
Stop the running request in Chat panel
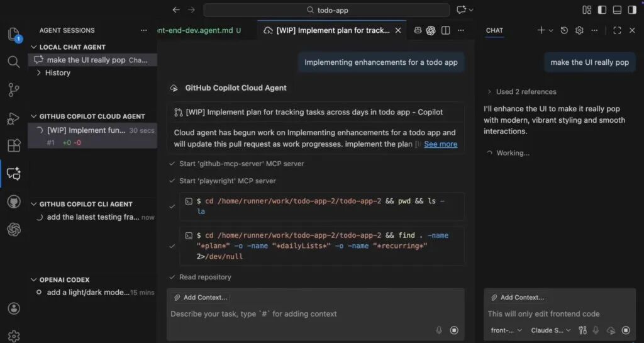click(x=626, y=330)
